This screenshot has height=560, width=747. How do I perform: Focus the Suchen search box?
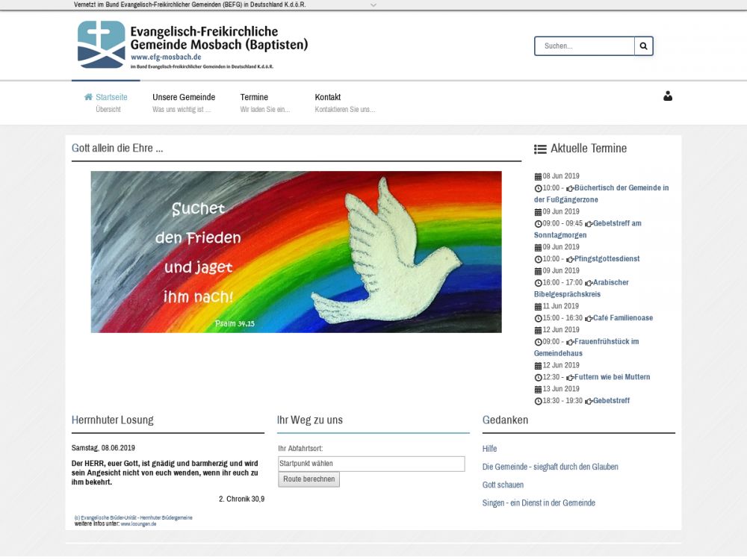point(585,46)
